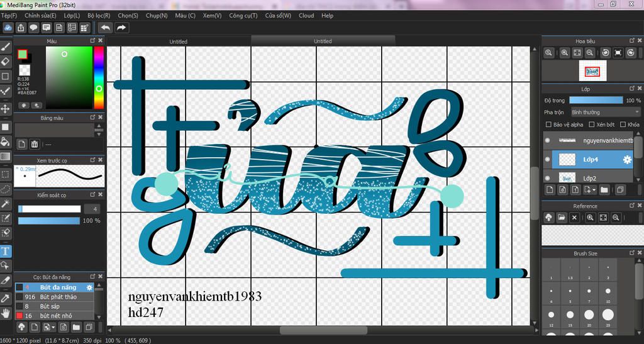Rotate canvas left in Navigator panel
The width and height of the screenshot is (644, 344).
click(606, 53)
